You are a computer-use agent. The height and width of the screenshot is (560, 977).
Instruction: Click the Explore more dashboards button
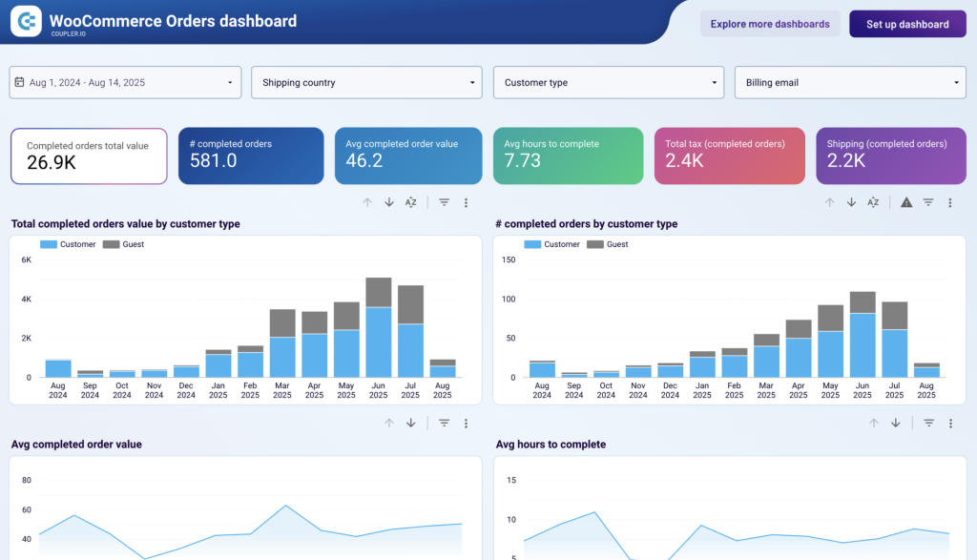click(x=770, y=23)
